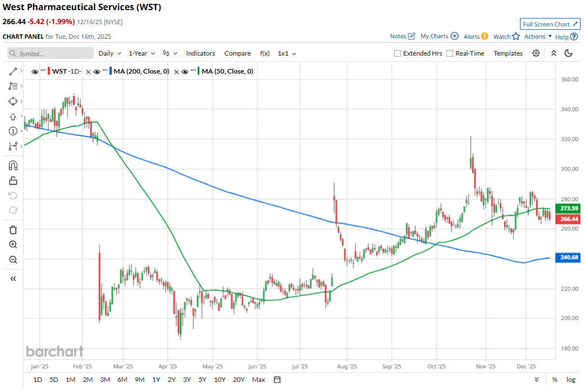Open the f(x) expressions menu
This screenshot has width=584, height=392.
pos(264,53)
